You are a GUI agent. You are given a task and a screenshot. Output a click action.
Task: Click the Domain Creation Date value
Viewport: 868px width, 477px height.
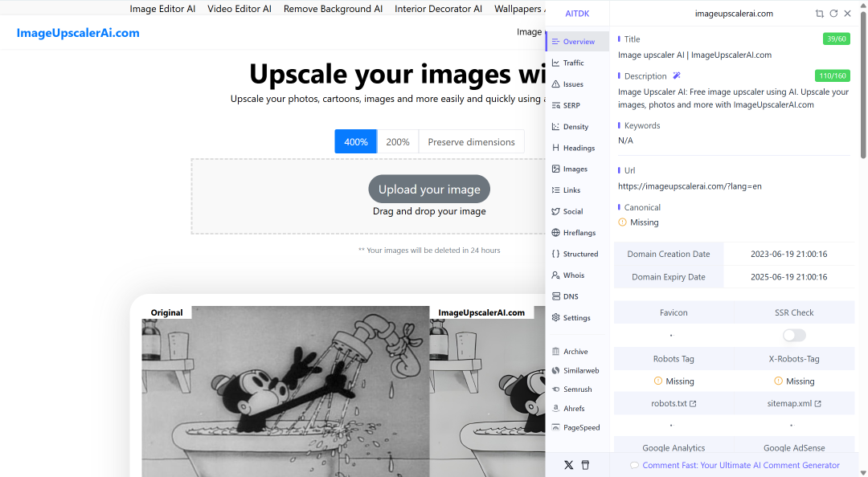(789, 254)
